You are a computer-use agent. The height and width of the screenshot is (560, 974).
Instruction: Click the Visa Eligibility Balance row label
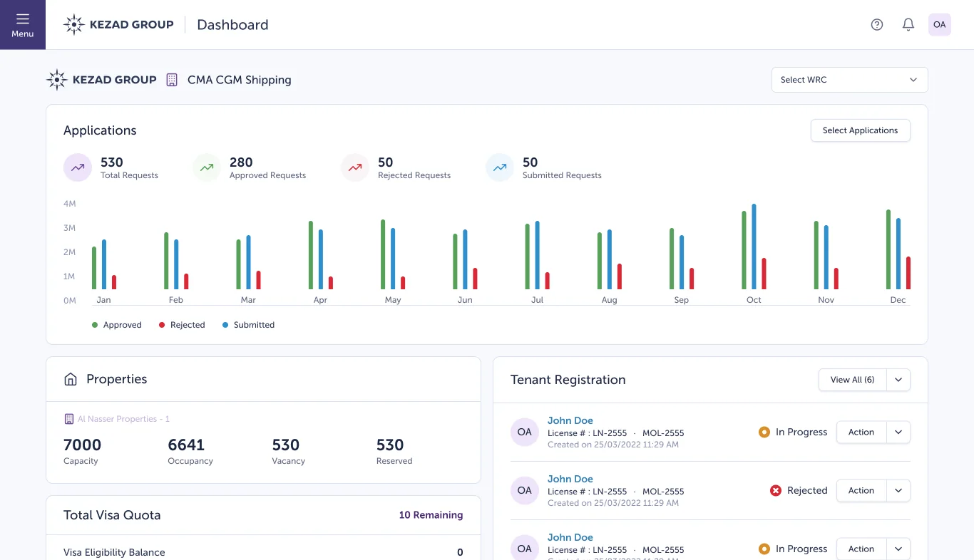click(114, 552)
